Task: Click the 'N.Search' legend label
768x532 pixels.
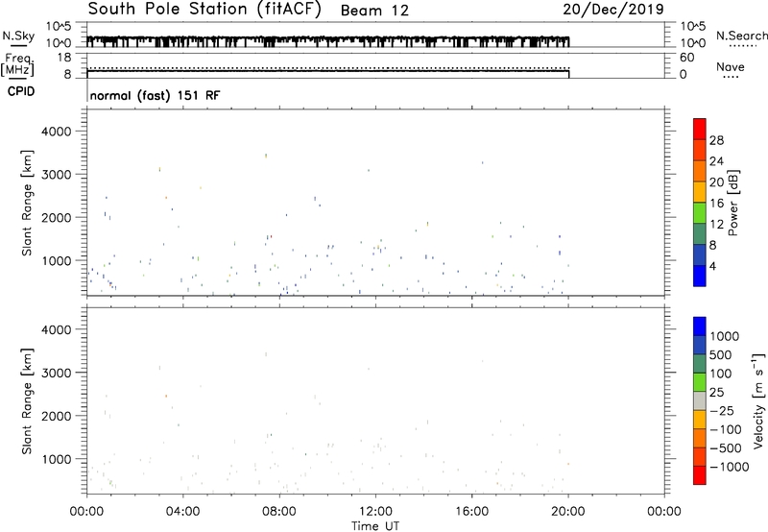Action: (741, 36)
